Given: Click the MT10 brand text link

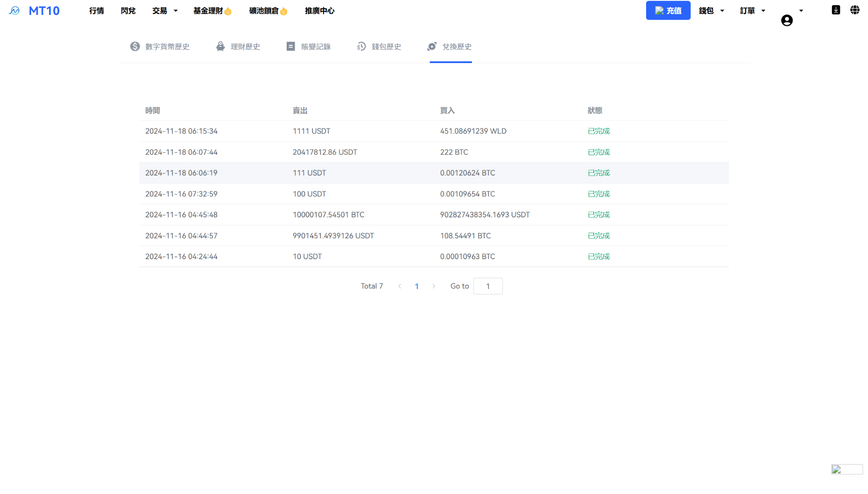Looking at the screenshot, I should [44, 11].
